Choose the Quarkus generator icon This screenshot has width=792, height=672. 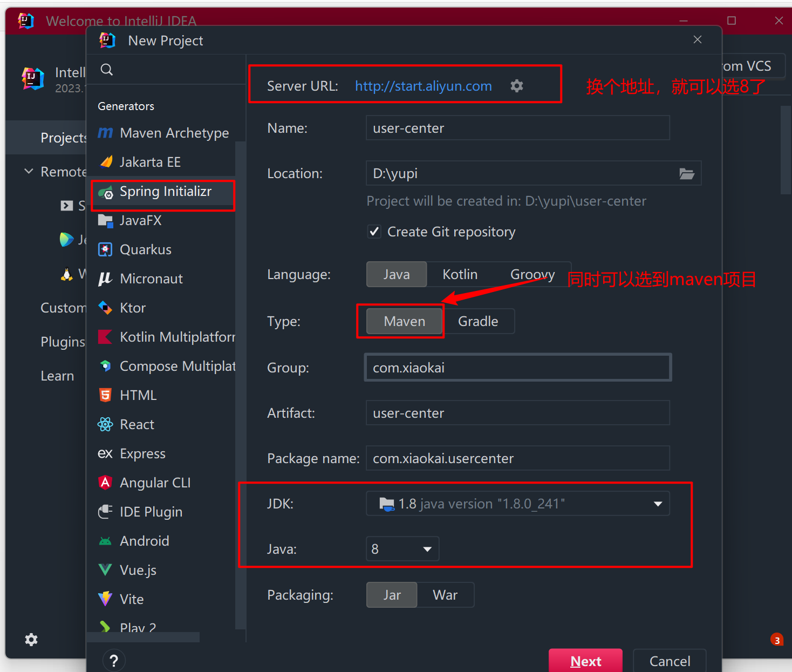pos(105,250)
